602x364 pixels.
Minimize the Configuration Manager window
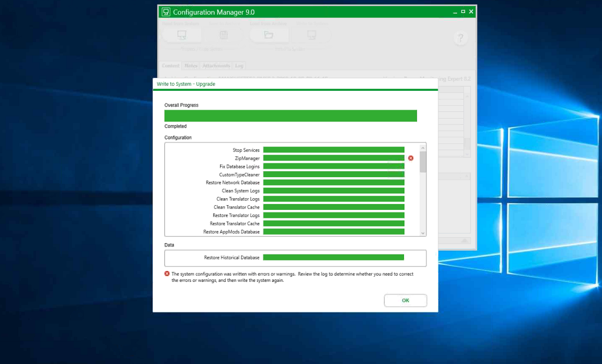[455, 12]
